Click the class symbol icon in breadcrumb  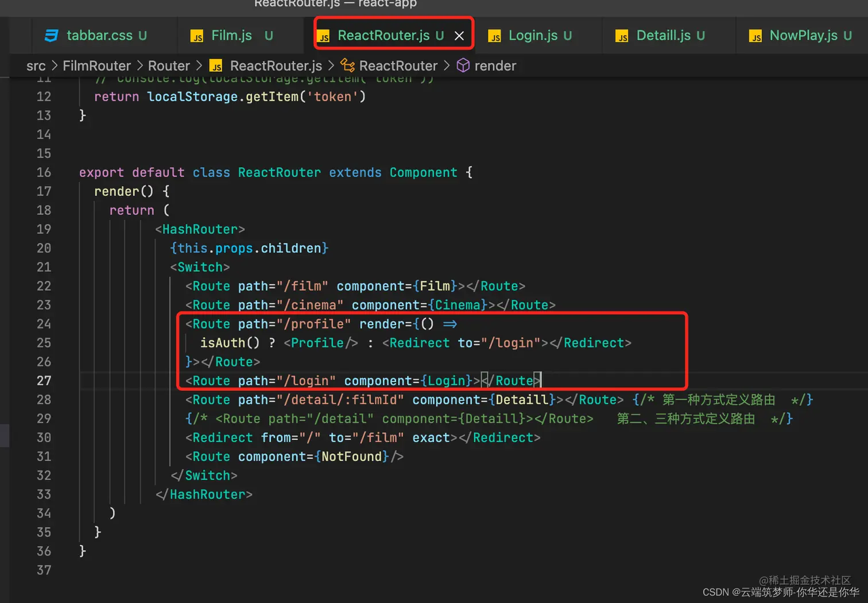(x=347, y=65)
